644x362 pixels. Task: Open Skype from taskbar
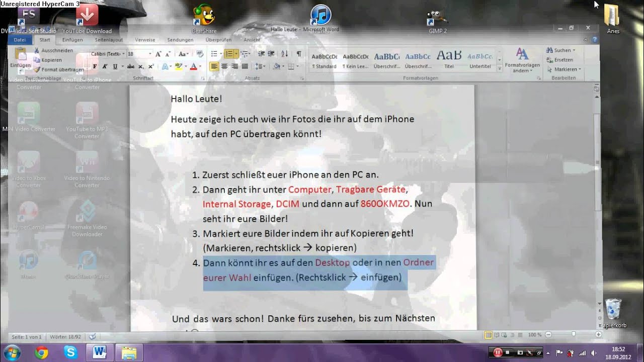(70, 353)
